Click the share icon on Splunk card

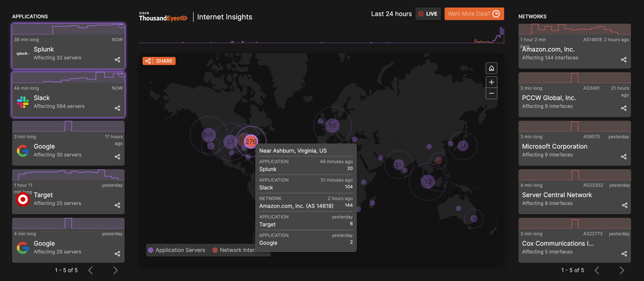(x=118, y=60)
